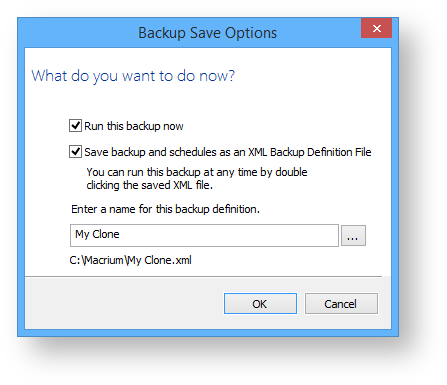This screenshot has height=385, width=447.
Task: Click the 'Enter a name for this backup definition' label
Action: point(165,209)
